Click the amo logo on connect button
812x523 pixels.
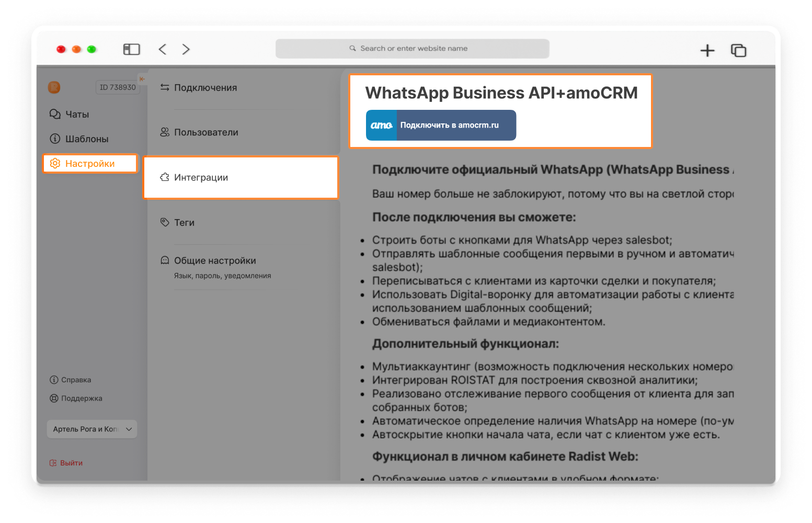coord(381,125)
